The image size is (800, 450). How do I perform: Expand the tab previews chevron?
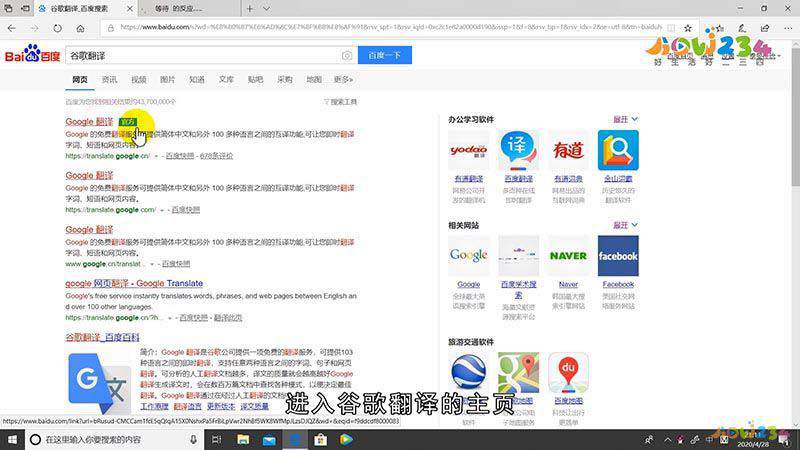pyautogui.click(x=266, y=9)
